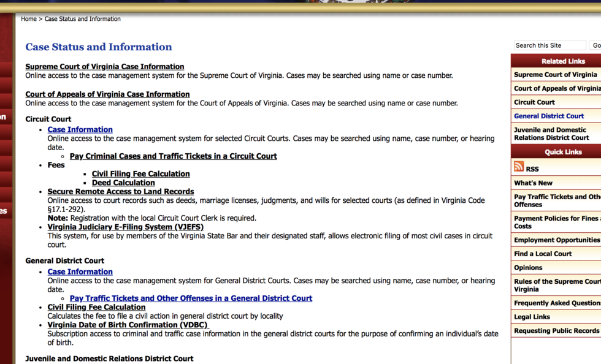Click Pay Traffic Tickets in General District Court

click(x=191, y=298)
